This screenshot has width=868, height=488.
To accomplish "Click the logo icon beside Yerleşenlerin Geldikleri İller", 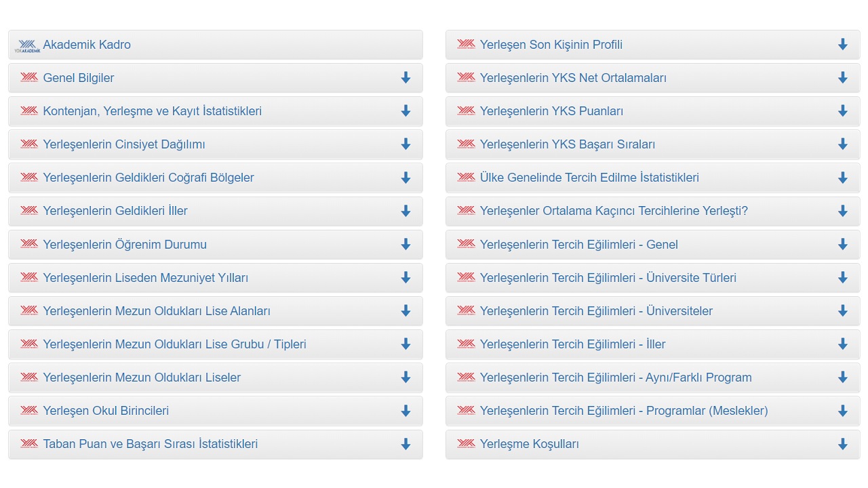I will [x=29, y=210].
